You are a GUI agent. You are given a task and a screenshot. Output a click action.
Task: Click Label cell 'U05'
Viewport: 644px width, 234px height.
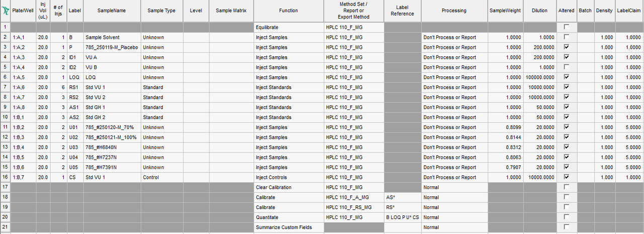point(75,167)
